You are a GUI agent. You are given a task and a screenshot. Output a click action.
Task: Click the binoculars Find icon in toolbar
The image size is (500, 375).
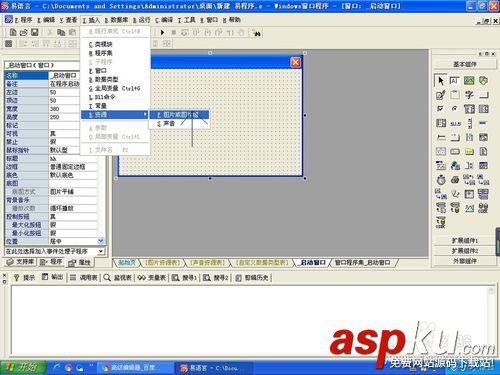257,33
